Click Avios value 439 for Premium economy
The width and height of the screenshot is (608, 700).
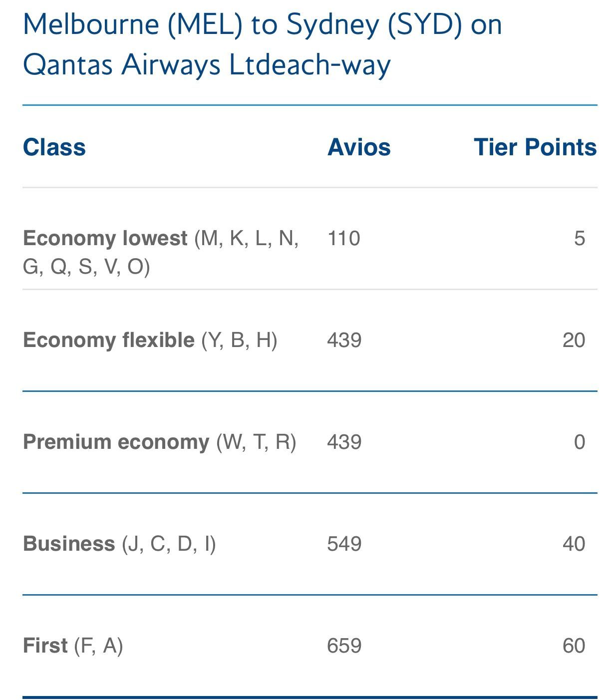click(344, 442)
